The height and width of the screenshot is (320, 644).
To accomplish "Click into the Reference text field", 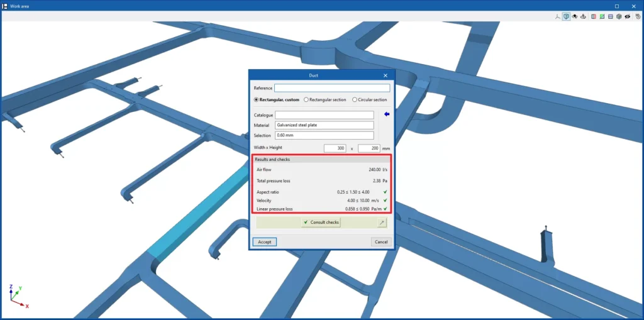I will [331, 88].
